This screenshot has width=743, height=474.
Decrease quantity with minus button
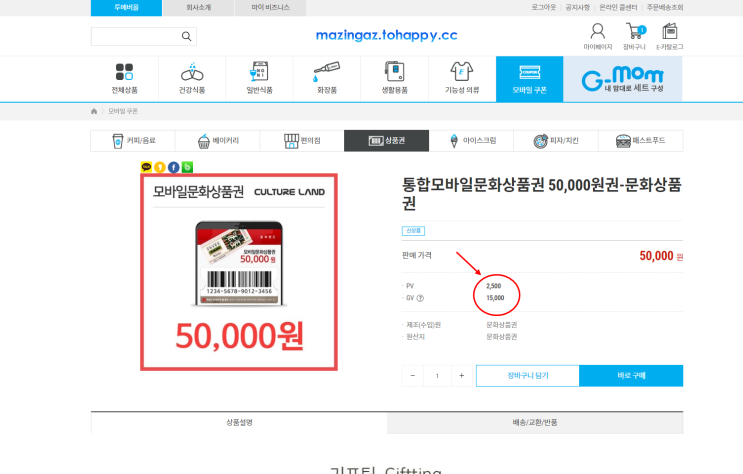(413, 376)
